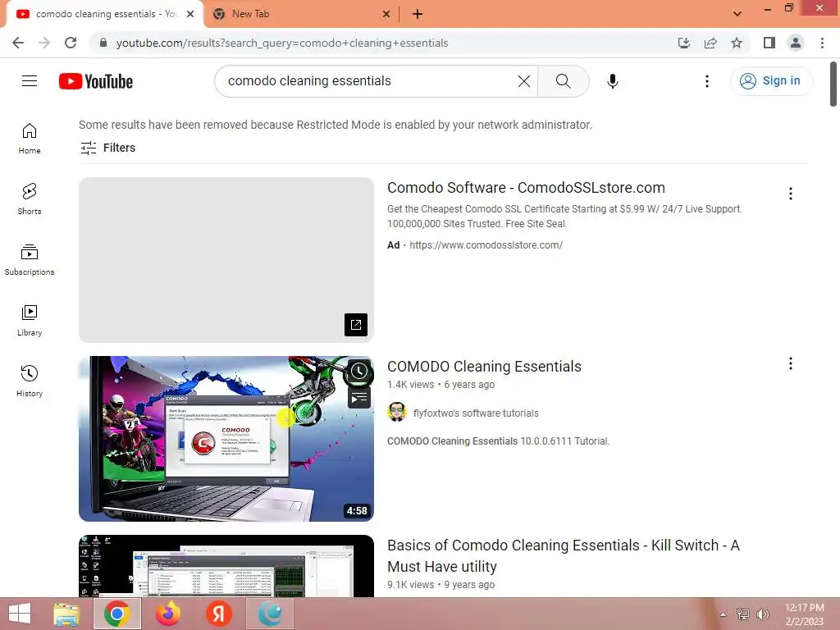Click the browser address bar URL
Image resolution: width=840 pixels, height=630 pixels.
coord(282,43)
